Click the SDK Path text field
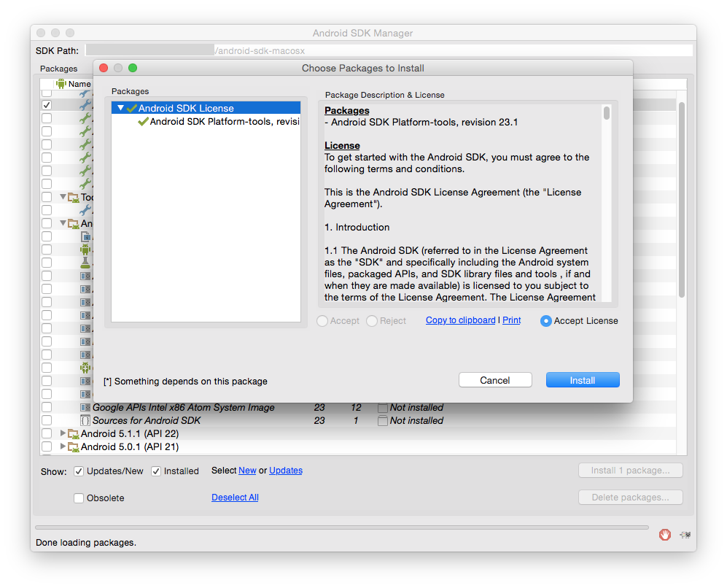 point(389,50)
